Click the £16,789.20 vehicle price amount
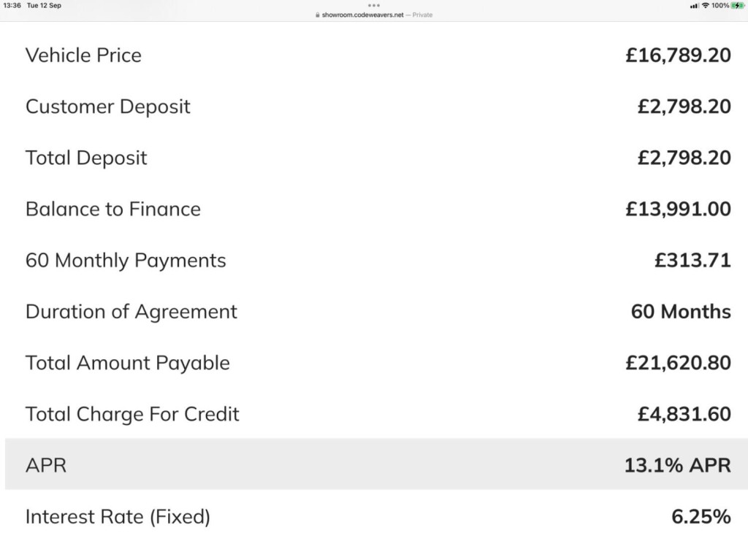 [679, 55]
